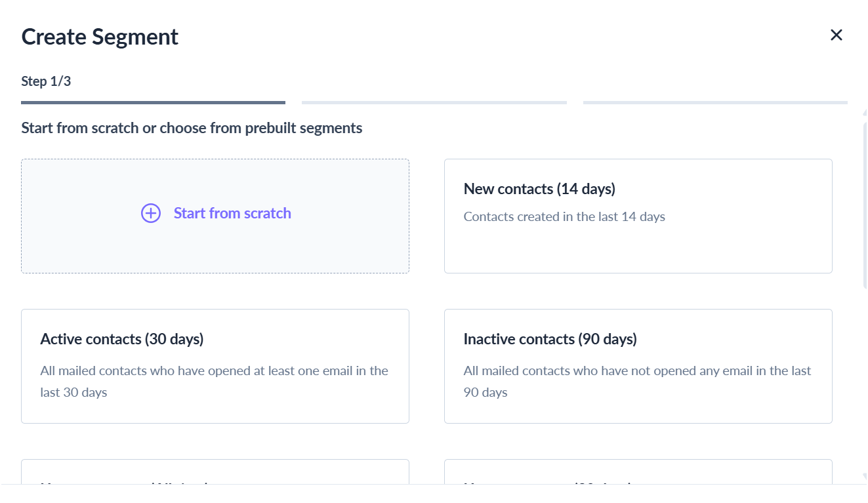Click 'Contacts created in the last 14 days' text
This screenshot has height=503, width=868.
(564, 216)
